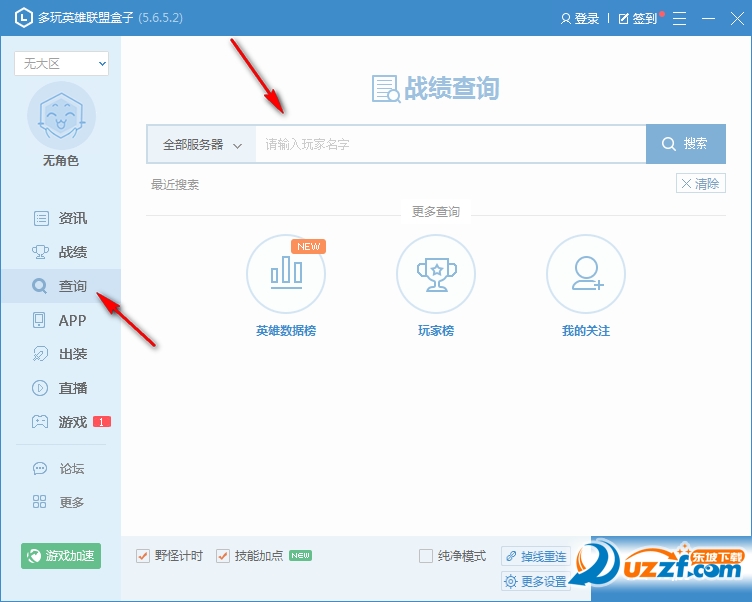Open the 我的关注 follow icon
Screen dimensions: 752x602
tap(586, 274)
